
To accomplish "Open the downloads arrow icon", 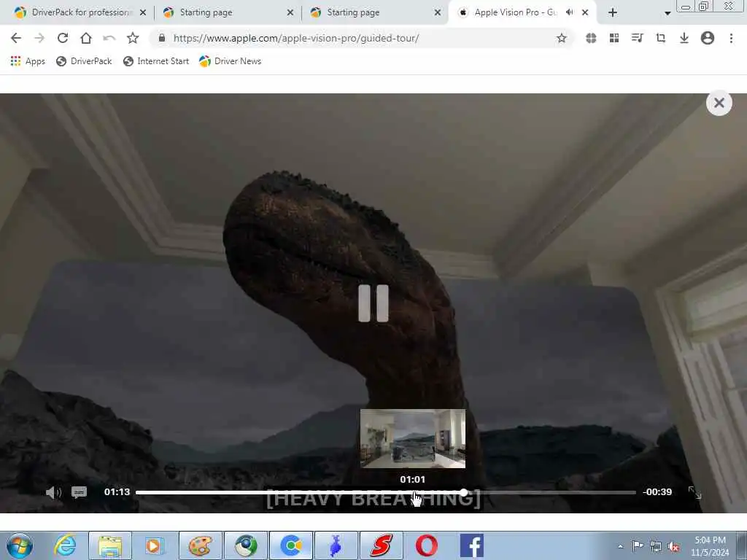I will pyautogui.click(x=684, y=38).
